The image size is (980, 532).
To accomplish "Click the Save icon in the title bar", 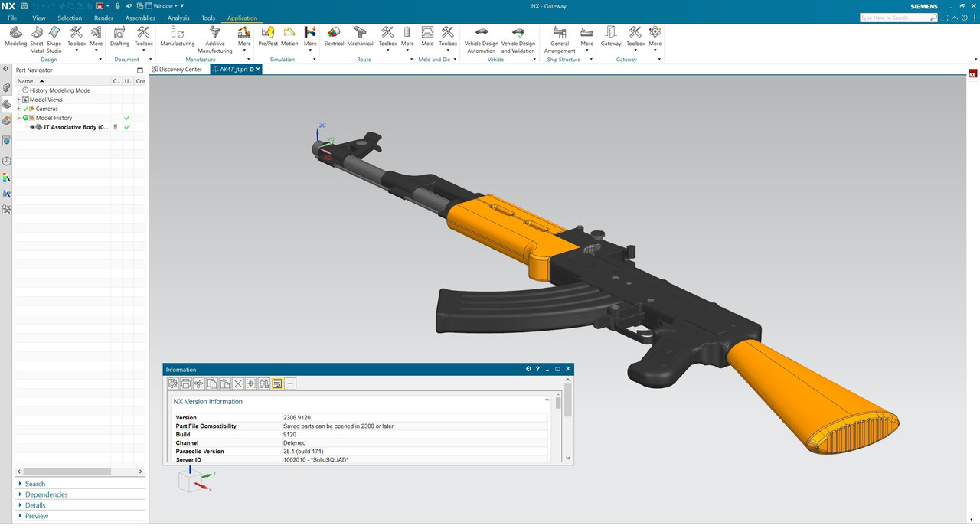I will [25, 5].
